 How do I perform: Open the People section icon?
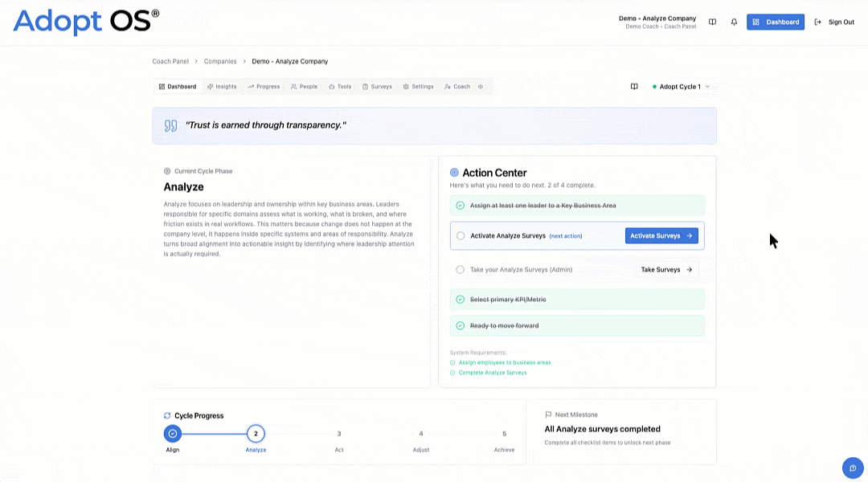[294, 86]
